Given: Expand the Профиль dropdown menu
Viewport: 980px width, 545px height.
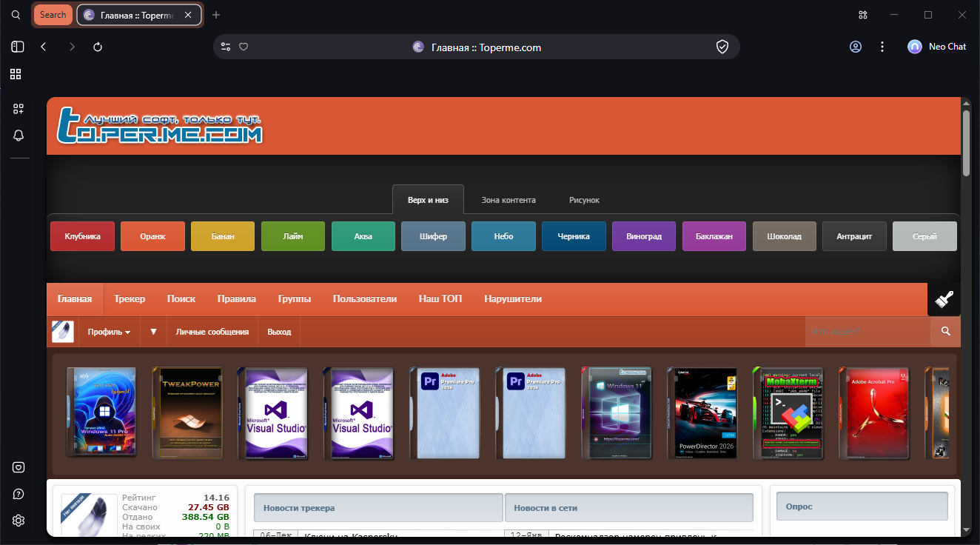Looking at the screenshot, I should pyautogui.click(x=109, y=332).
